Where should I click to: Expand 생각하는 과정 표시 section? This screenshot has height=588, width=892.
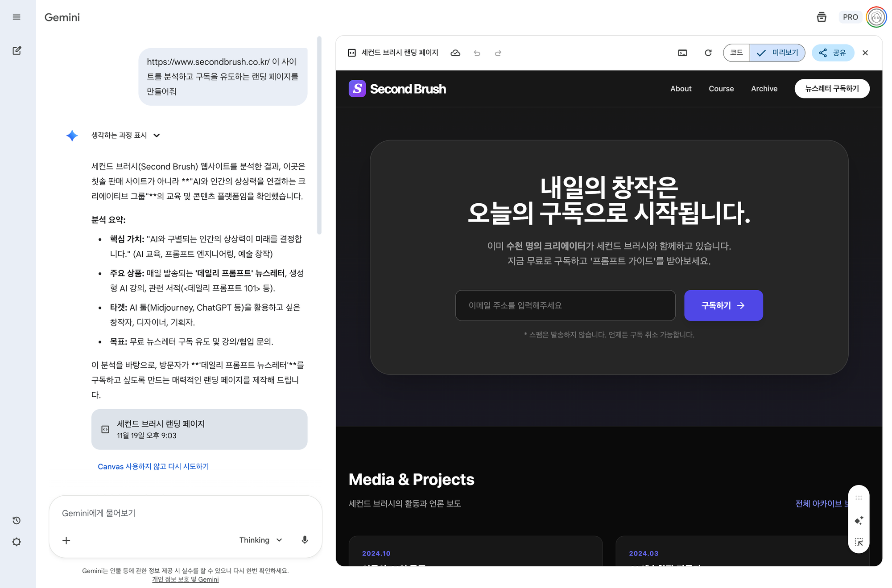point(125,135)
